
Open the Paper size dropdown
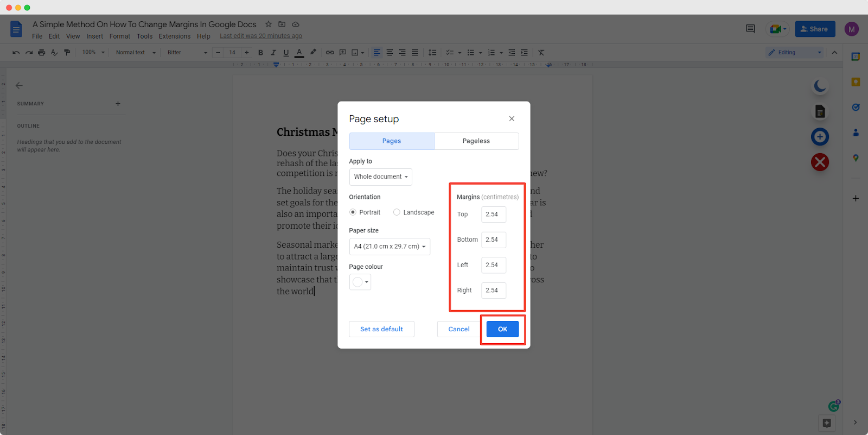[x=390, y=247]
